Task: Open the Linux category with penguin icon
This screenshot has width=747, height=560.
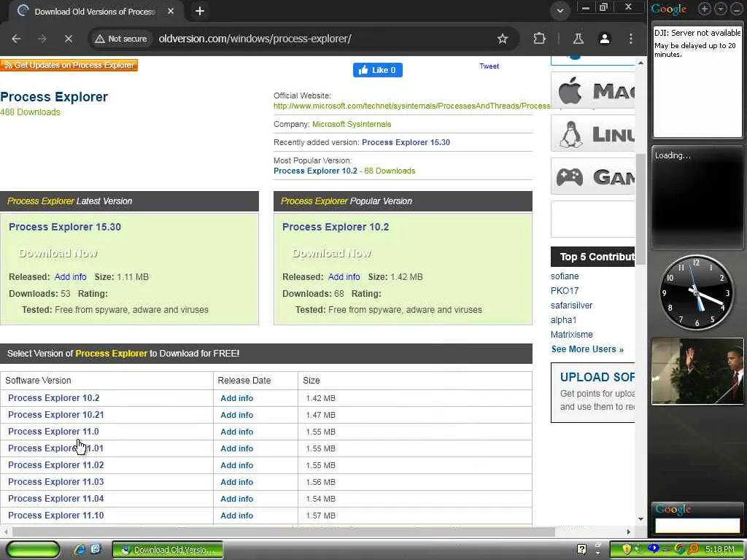Action: (x=592, y=134)
